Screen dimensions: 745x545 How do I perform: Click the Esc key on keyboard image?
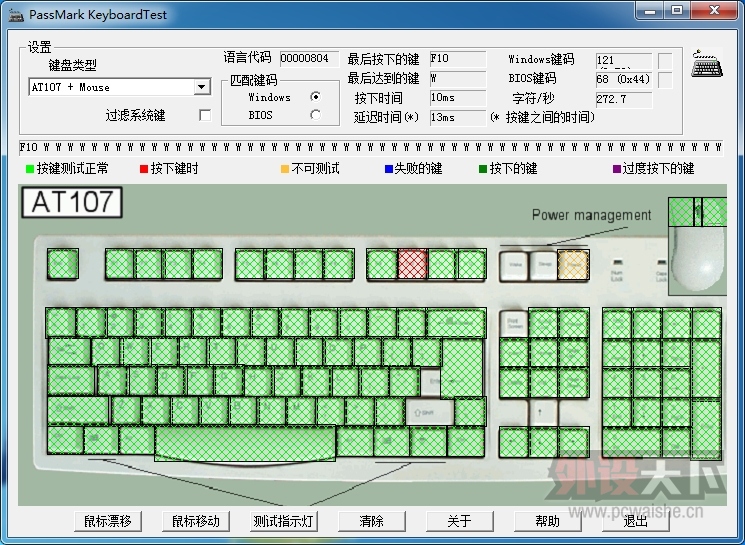(x=63, y=264)
